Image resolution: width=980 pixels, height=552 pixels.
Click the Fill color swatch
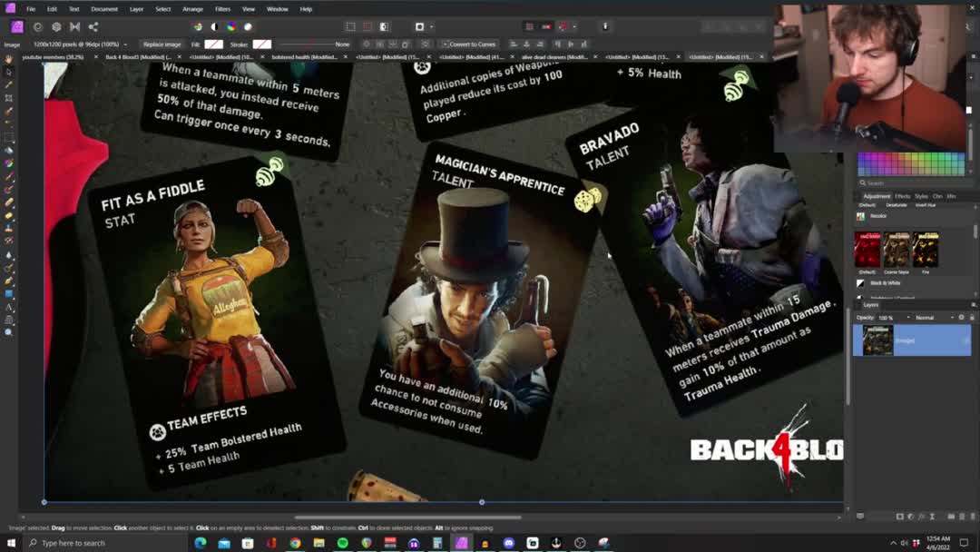214,44
